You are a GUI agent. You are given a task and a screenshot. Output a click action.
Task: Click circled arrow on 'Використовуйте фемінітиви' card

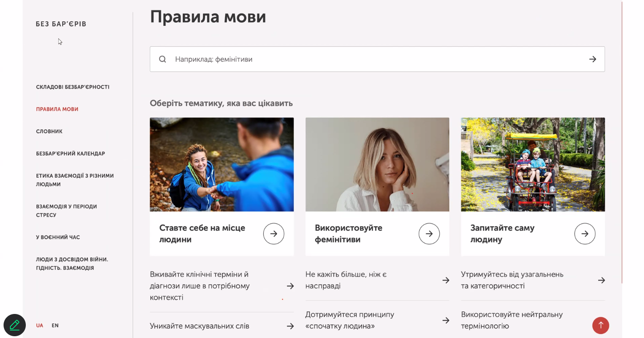point(429,234)
